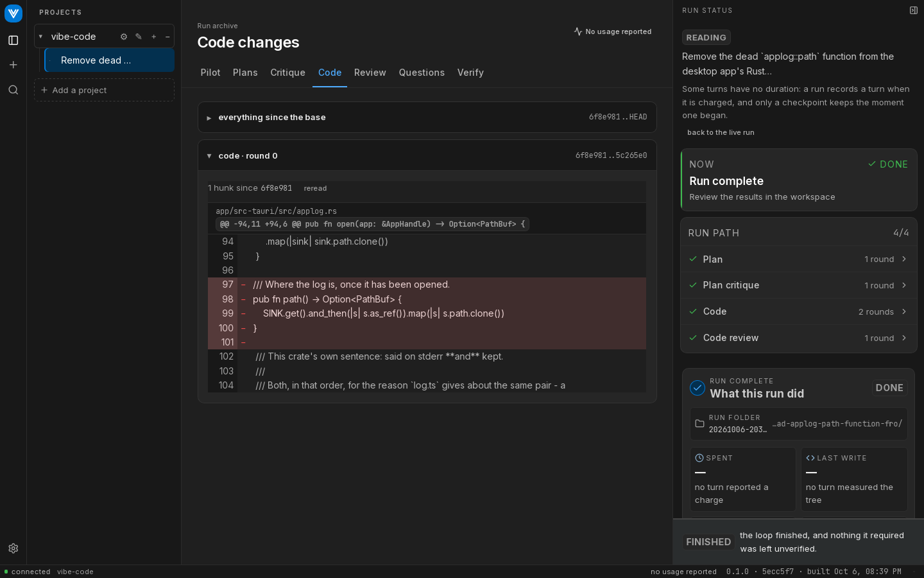
Task: Open the Critique tab
Action: click(x=288, y=73)
